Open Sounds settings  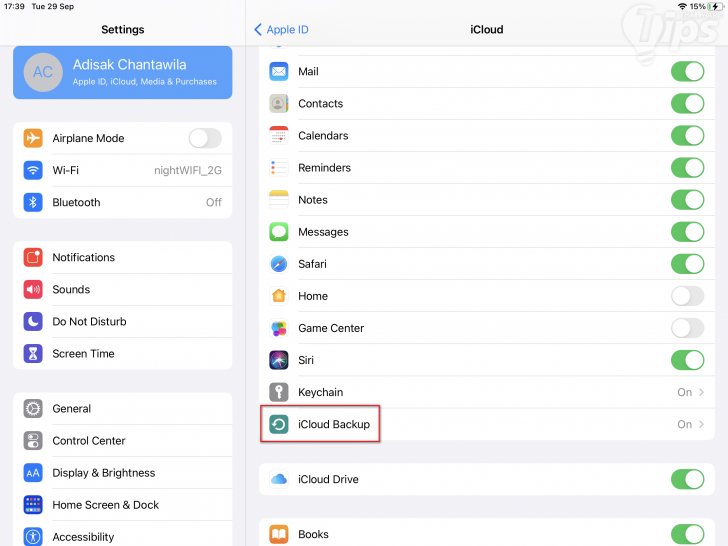coord(123,289)
